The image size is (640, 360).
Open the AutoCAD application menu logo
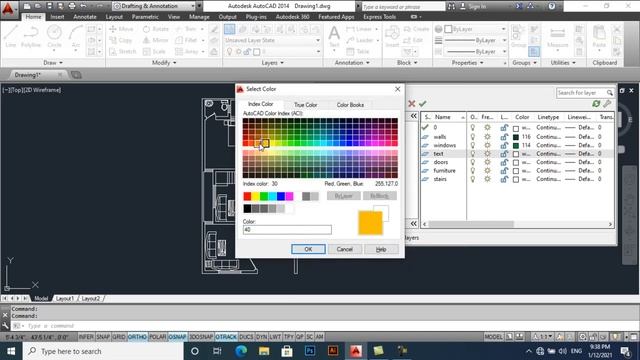(8, 9)
